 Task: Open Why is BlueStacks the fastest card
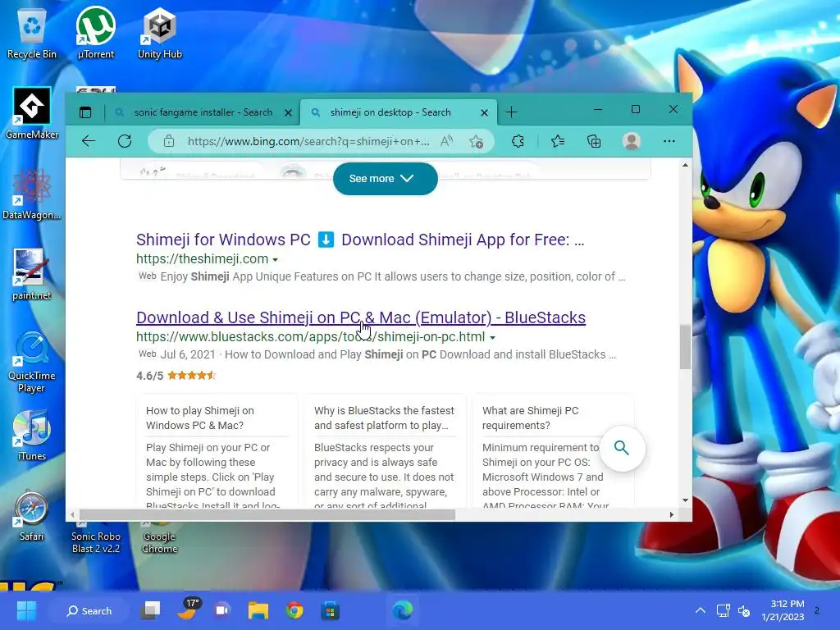pos(386,451)
